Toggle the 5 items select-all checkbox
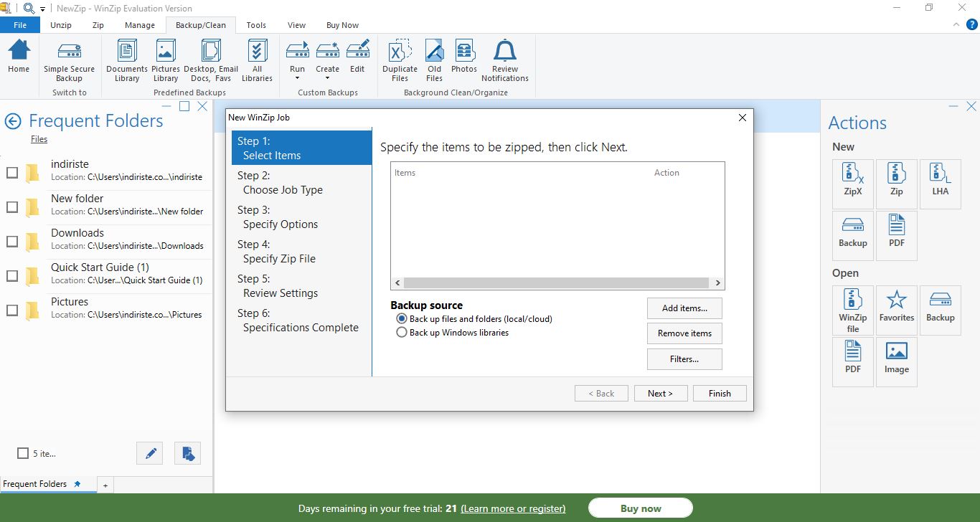Screen dimensions: 980x522 [23, 453]
